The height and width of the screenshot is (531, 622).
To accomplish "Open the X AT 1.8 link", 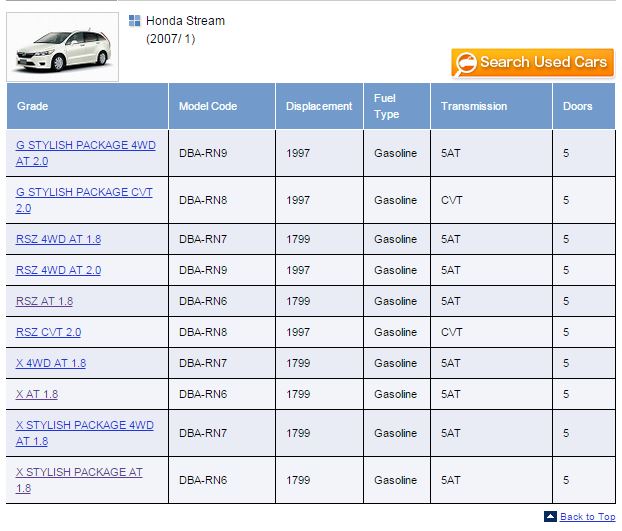I will [37, 394].
